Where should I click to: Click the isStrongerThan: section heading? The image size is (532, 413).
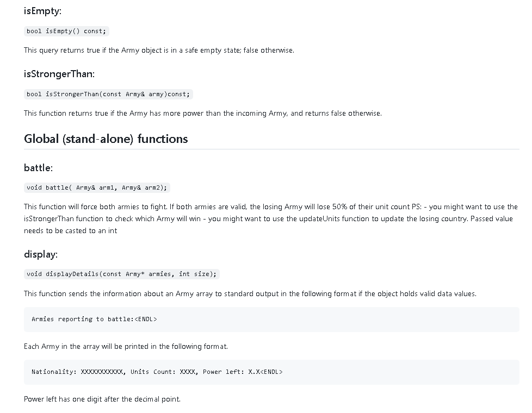tap(59, 74)
